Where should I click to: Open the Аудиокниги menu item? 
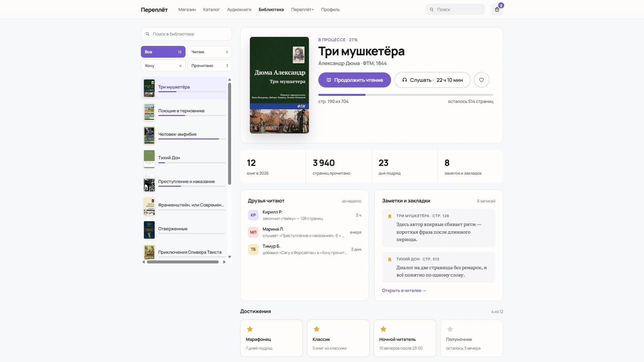click(239, 10)
